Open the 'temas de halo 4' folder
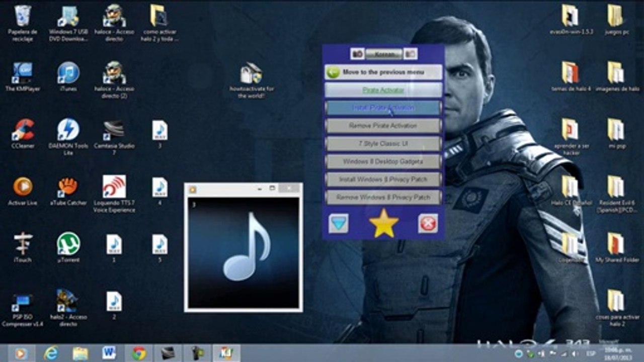This screenshot has width=644, height=362. 572,77
